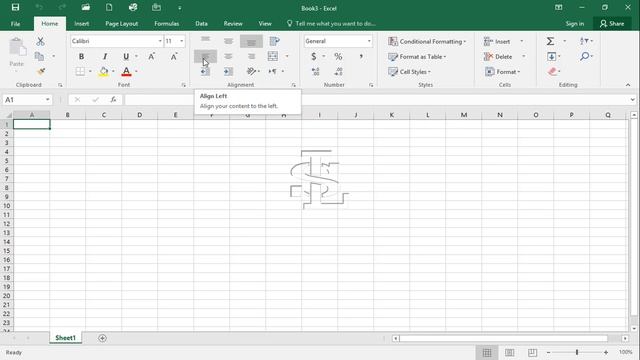Switch to the Review tab
Viewport: 640px width, 360px height.
(x=233, y=24)
